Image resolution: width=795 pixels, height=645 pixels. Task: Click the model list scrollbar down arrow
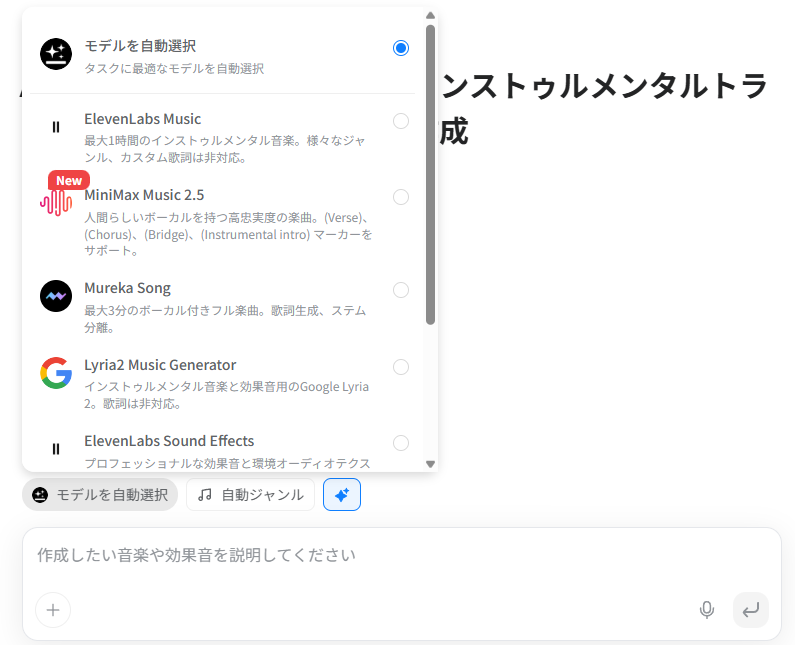tap(431, 464)
